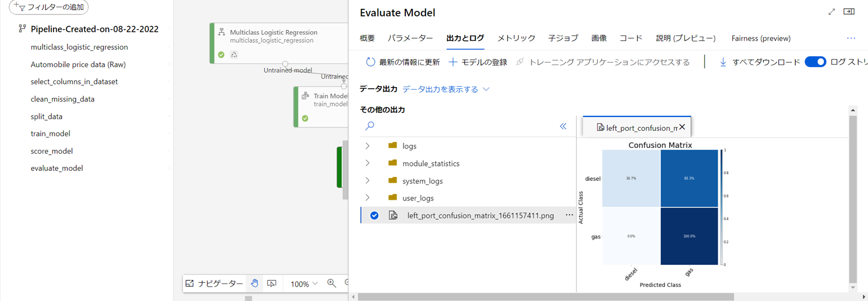Select select_columns_in_dataset item

point(74,81)
